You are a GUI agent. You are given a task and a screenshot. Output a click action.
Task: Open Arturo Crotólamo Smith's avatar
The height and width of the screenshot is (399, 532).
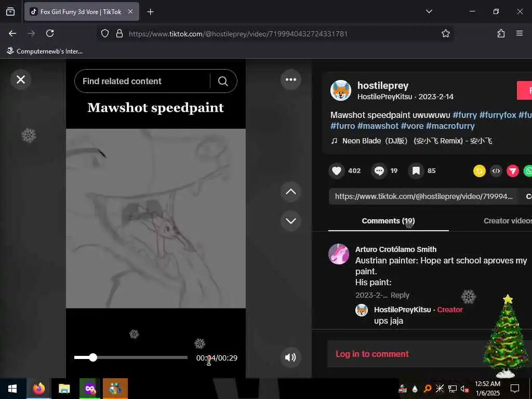339,254
